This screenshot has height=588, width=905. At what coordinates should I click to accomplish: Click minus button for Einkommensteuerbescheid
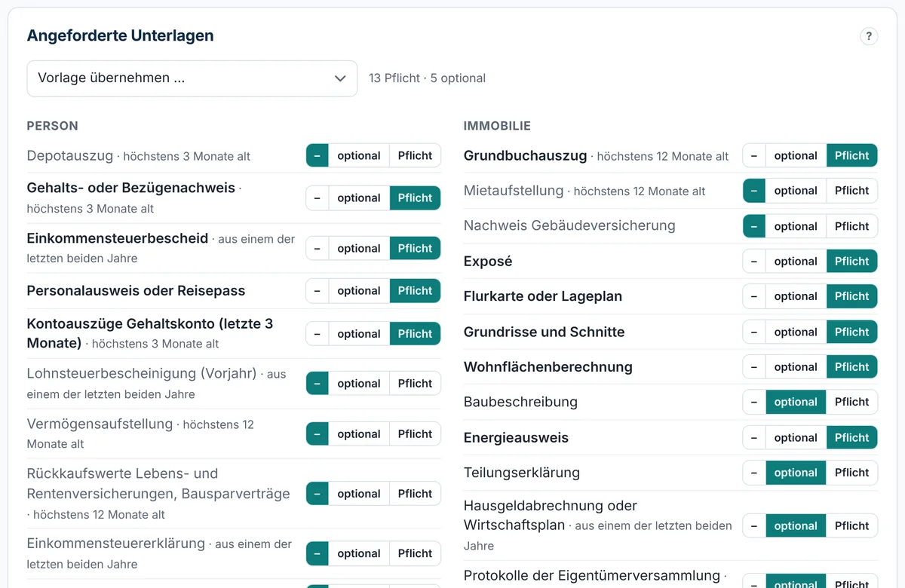pyautogui.click(x=317, y=249)
